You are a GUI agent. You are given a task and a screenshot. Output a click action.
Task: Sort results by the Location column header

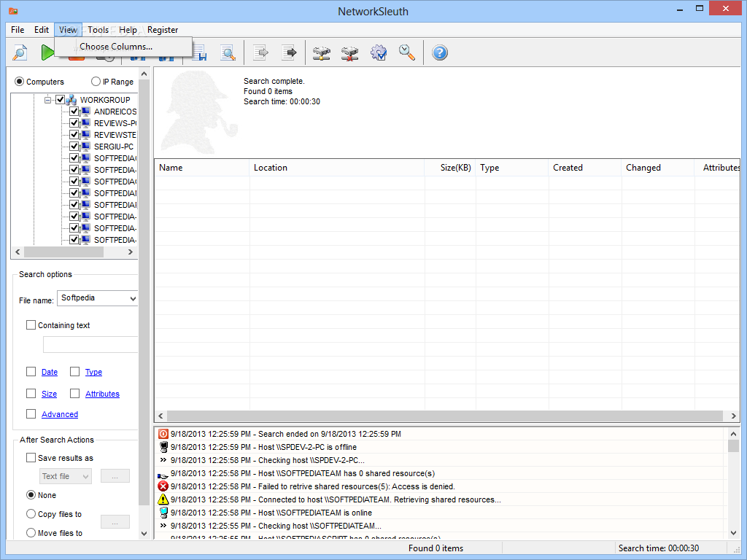click(337, 168)
